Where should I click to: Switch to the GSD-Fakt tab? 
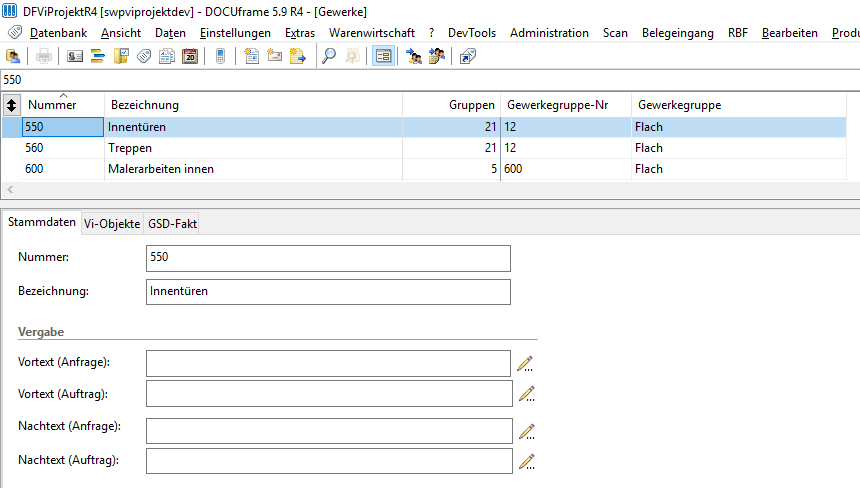point(172,224)
